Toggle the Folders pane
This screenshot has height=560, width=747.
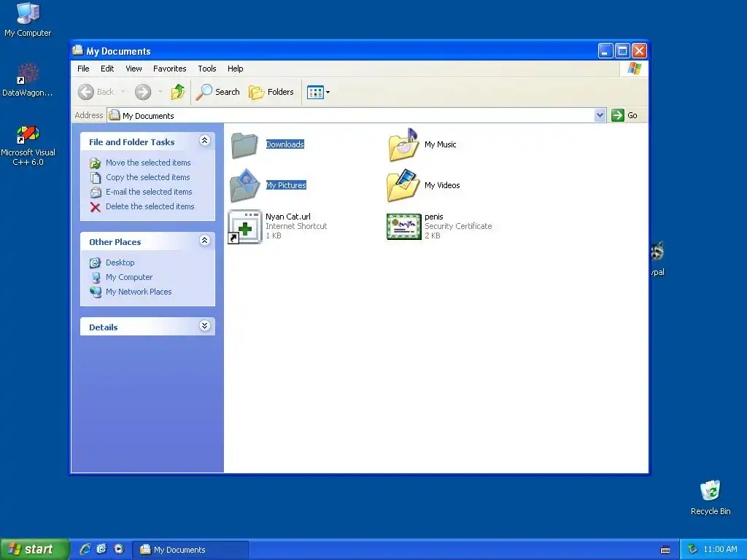271,92
